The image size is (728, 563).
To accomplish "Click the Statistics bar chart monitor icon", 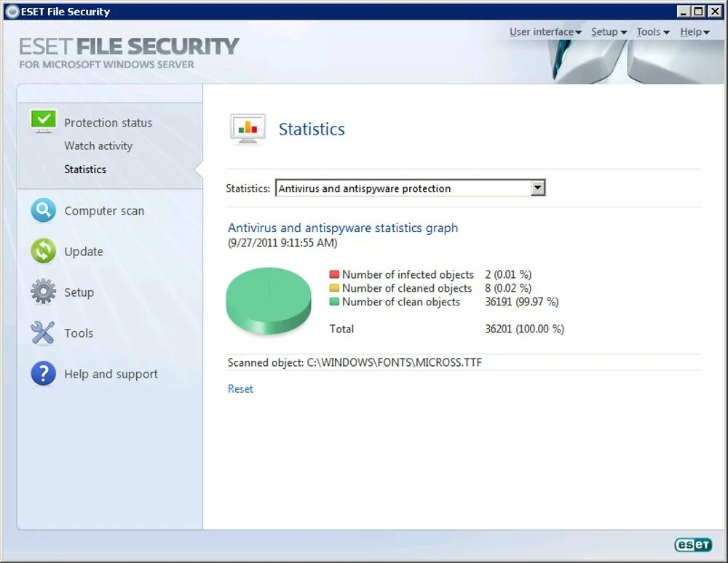I will tap(248, 129).
